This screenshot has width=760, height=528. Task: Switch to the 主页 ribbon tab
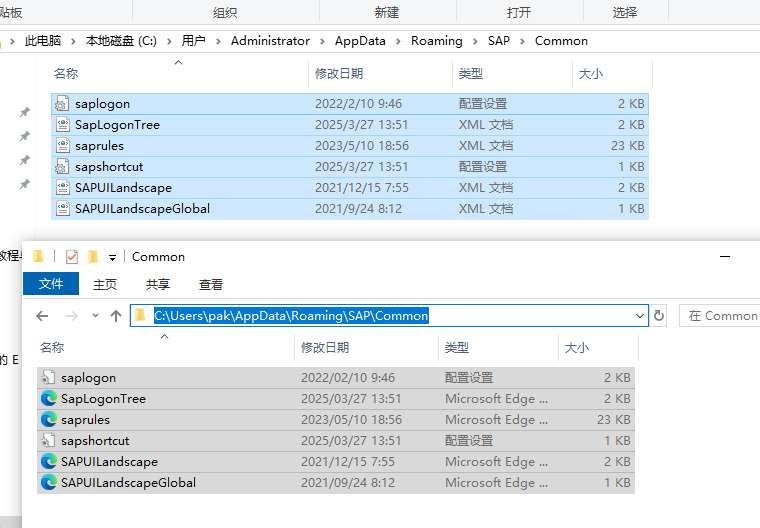105,284
